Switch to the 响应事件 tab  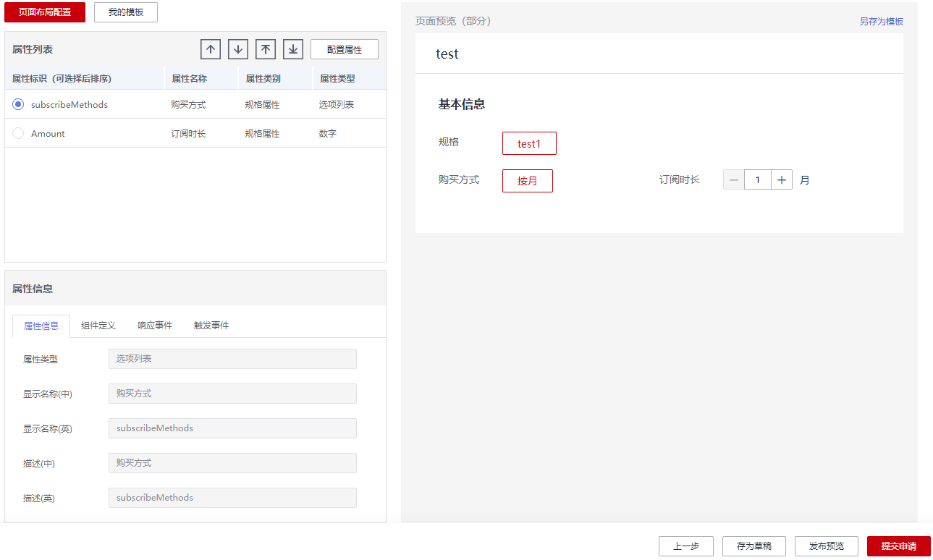coord(155,326)
